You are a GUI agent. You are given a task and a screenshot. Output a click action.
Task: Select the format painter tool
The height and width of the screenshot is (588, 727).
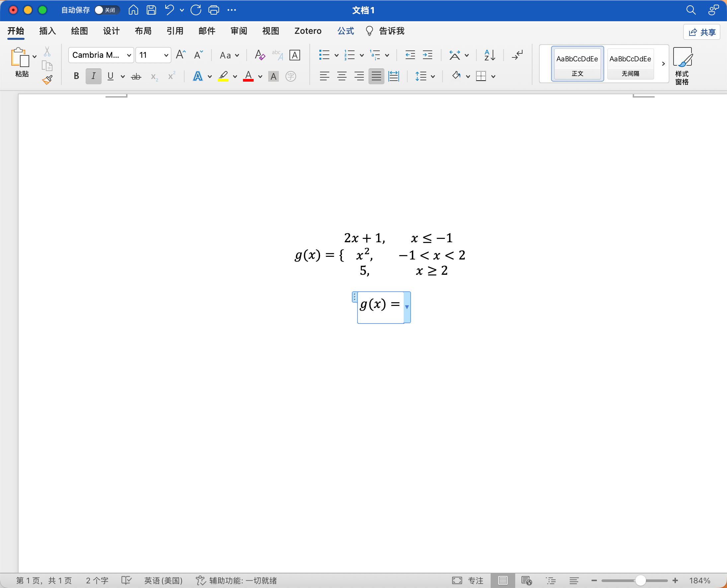pyautogui.click(x=47, y=80)
